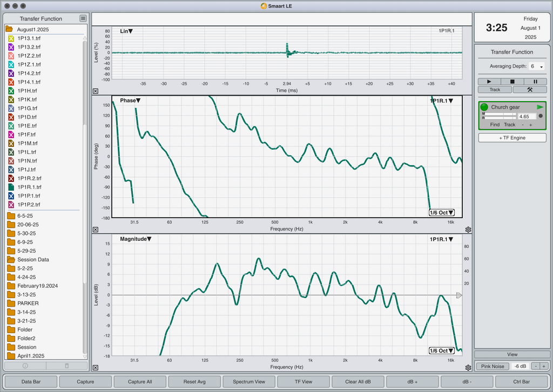The height and width of the screenshot is (392, 553).
Task: Open the Averaging Depth dropdown
Action: click(x=537, y=66)
